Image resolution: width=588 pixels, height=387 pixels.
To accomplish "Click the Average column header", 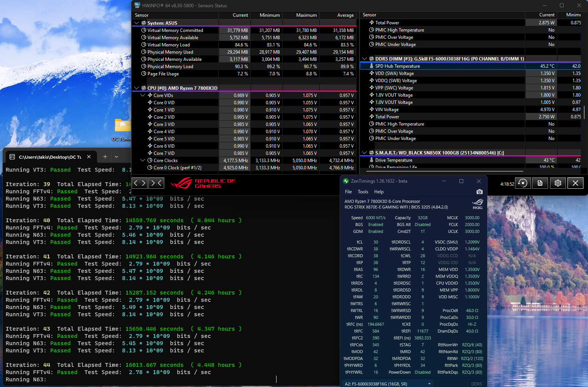I will [338, 15].
